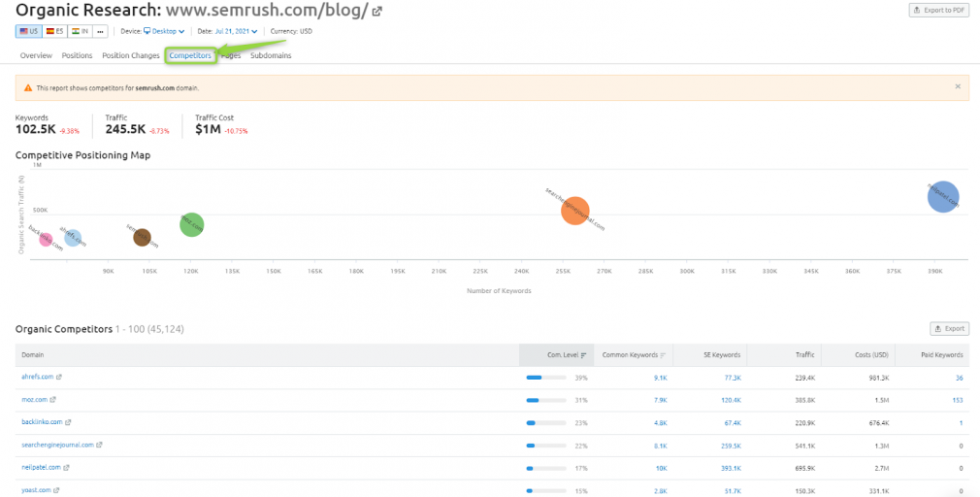Open the yoast.com competitor link
980x497 pixels.
point(36,490)
